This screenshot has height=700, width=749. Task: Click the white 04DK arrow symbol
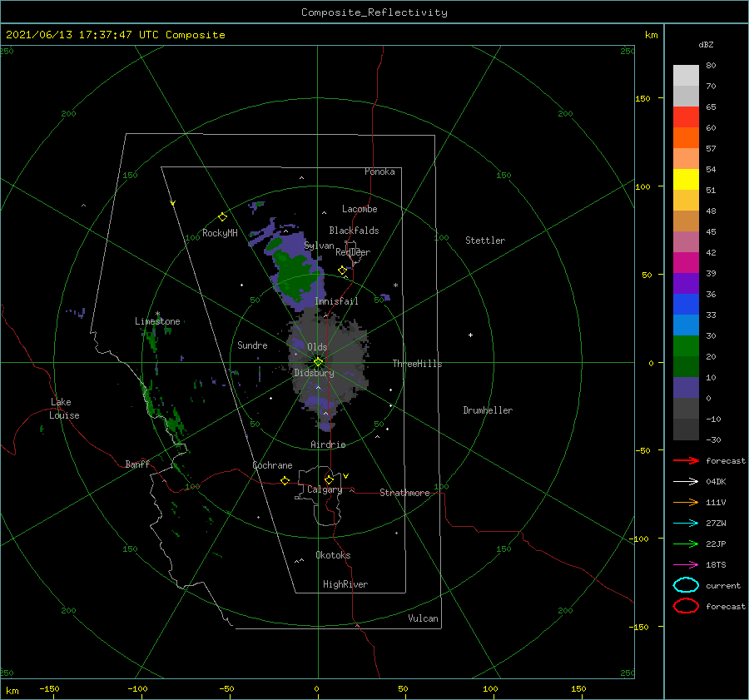click(x=686, y=482)
